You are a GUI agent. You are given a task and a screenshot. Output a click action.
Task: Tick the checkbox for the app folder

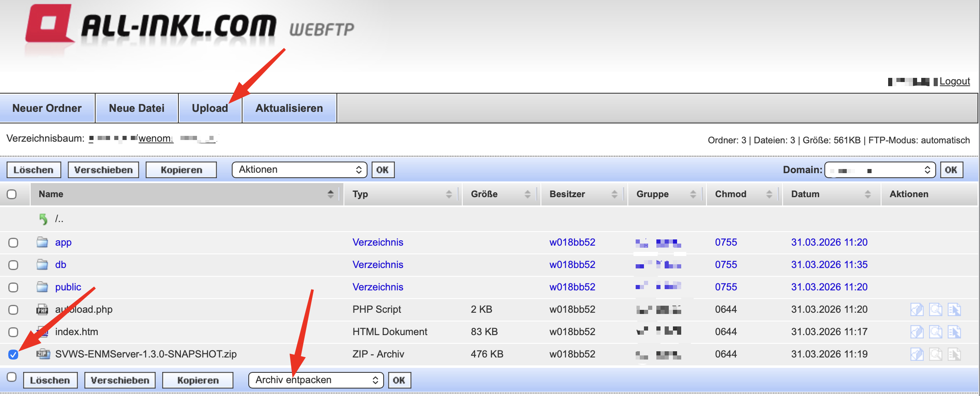pyautogui.click(x=13, y=243)
